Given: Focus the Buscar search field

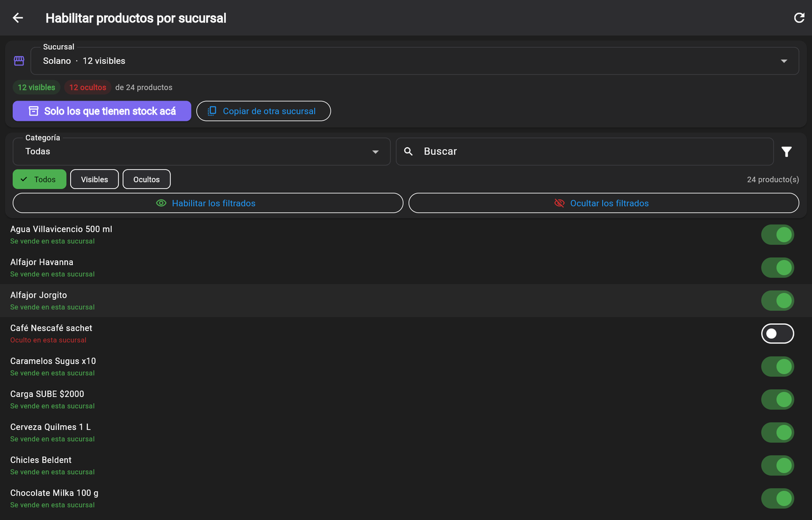Looking at the screenshot, I should (x=585, y=152).
